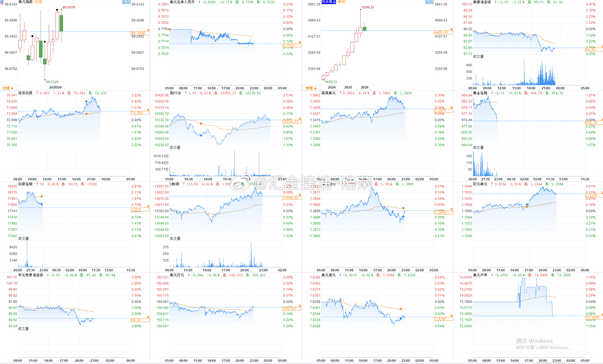Click the 成交量 label in 白银延期 chart
Image resolution: width=603 pixels, height=364 pixels.
pos(23,239)
